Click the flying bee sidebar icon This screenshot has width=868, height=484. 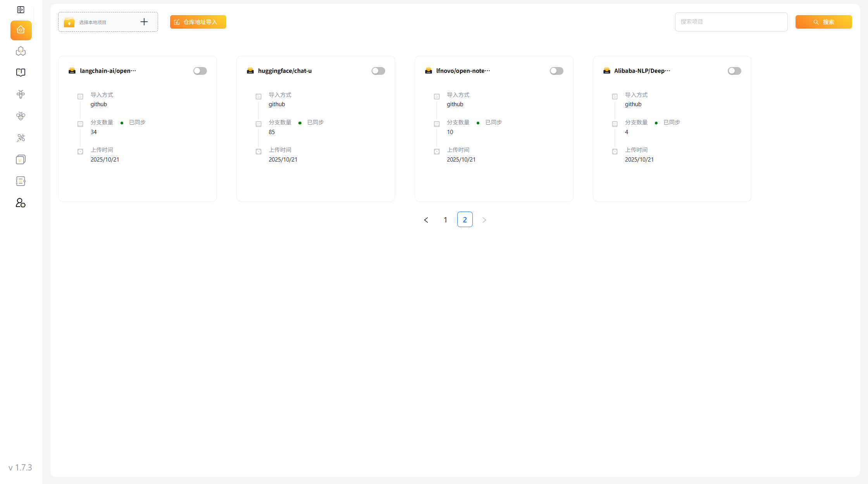(21, 138)
